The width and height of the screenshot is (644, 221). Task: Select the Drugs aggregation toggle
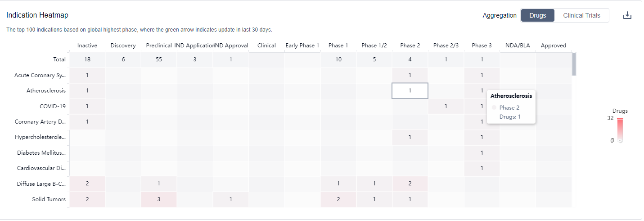coord(537,15)
